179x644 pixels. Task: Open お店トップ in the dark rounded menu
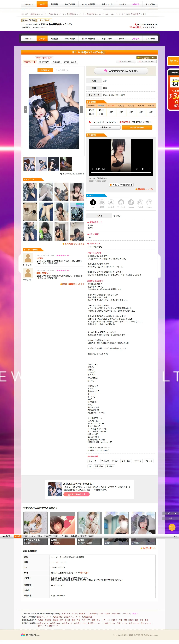[29, 39]
